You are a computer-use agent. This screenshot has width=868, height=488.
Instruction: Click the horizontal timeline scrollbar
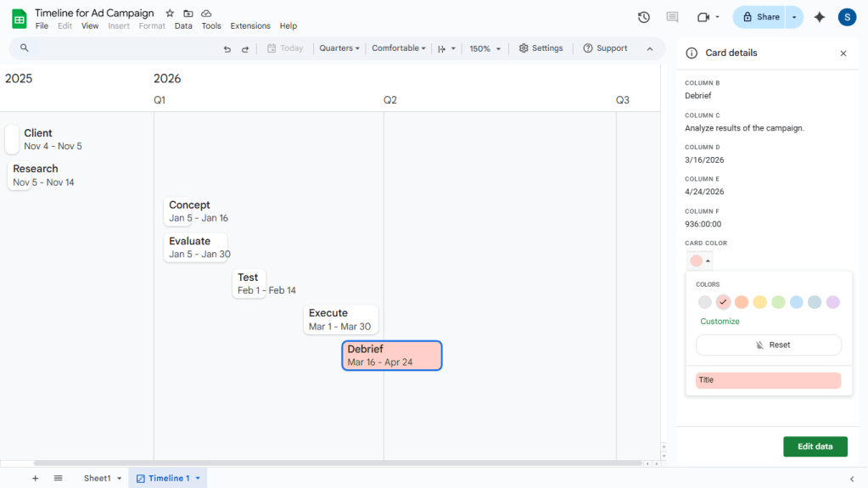(338, 463)
